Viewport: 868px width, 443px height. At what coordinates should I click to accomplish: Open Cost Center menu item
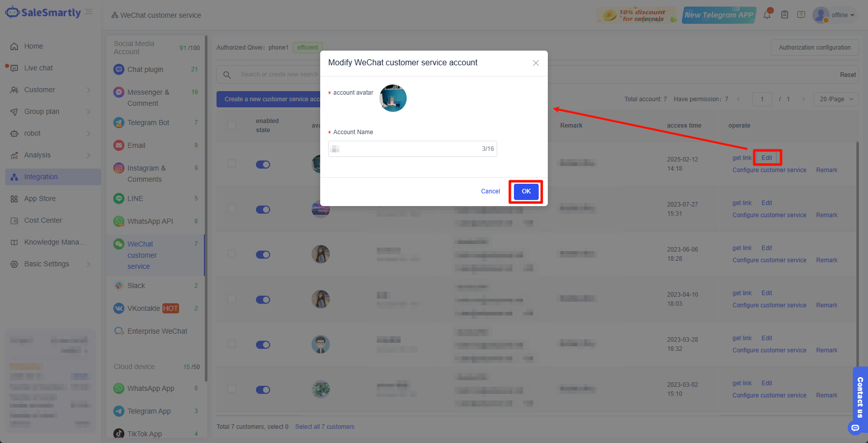point(53,220)
